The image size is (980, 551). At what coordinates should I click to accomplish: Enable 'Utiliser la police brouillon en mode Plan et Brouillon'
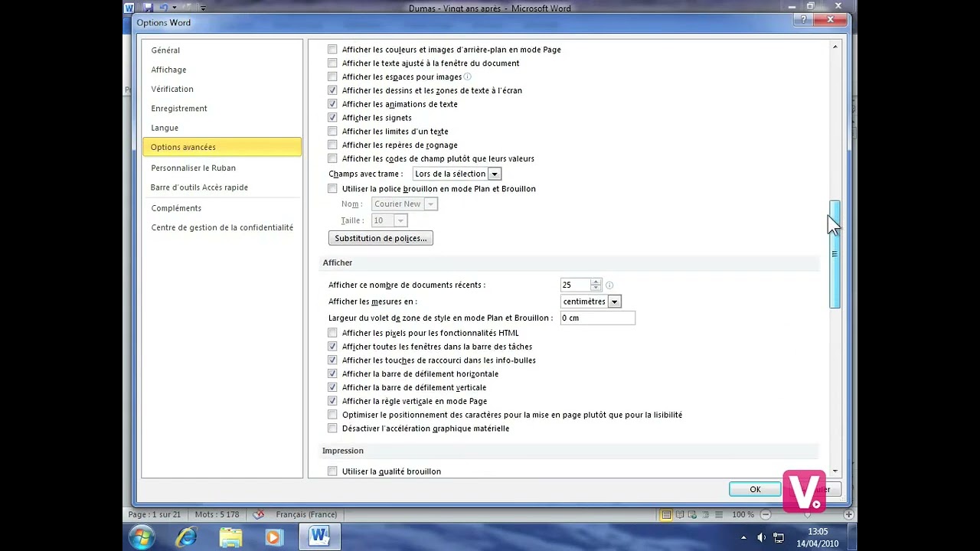click(332, 189)
